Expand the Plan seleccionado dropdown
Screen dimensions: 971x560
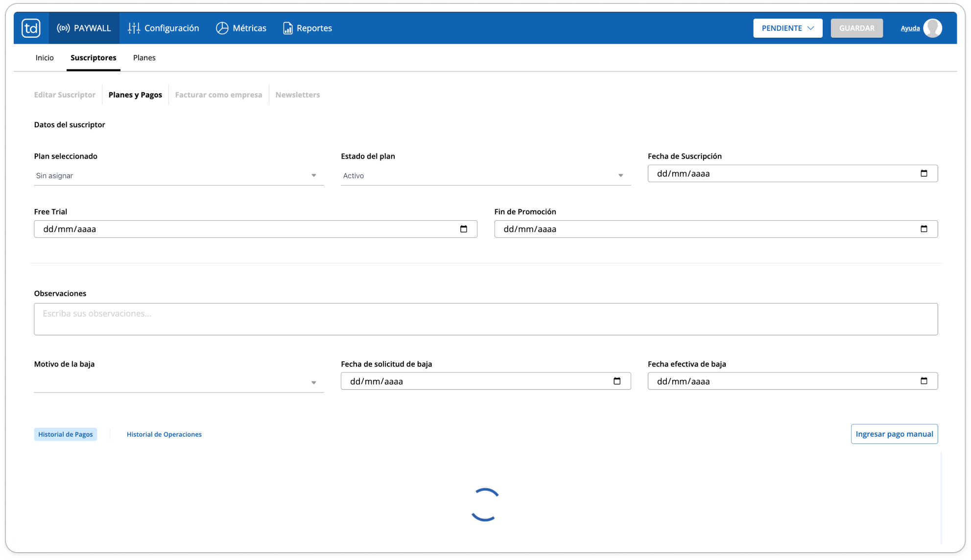point(179,176)
